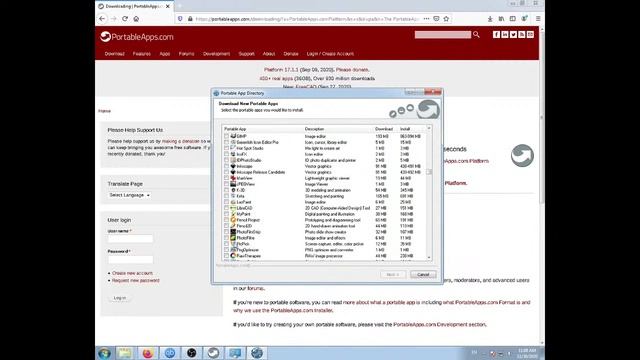Click the site search input box
Viewport: 640px width, 360px height.
click(x=443, y=35)
